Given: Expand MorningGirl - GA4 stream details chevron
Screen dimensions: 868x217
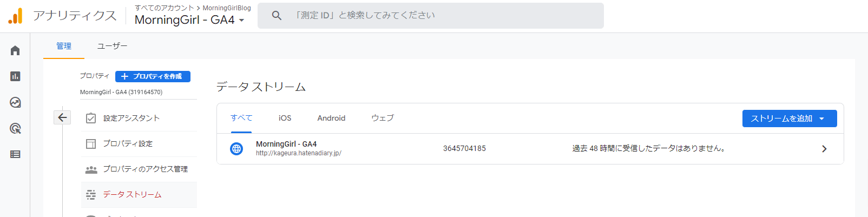Looking at the screenshot, I should tap(824, 149).
